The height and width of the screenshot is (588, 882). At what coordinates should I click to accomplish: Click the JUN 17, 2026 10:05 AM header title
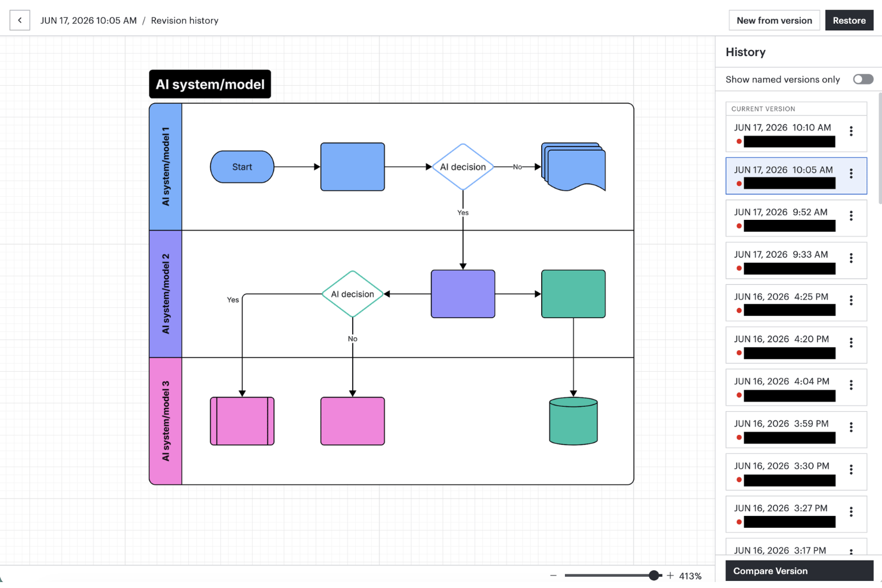(88, 20)
